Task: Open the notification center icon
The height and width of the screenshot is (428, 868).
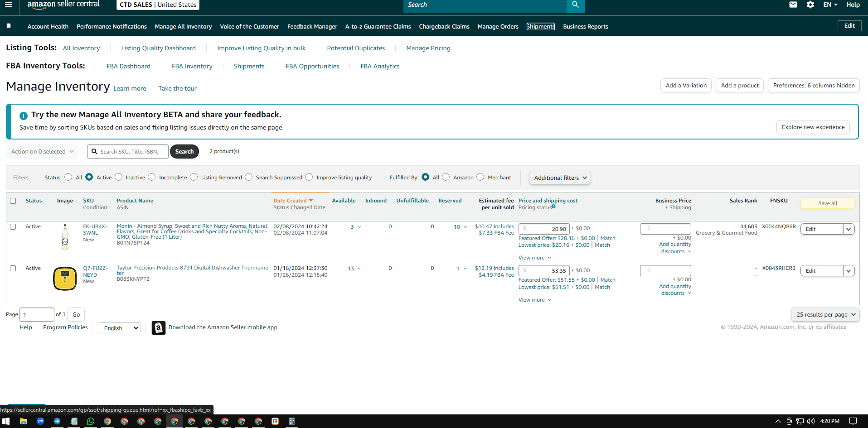Action: [853, 421]
